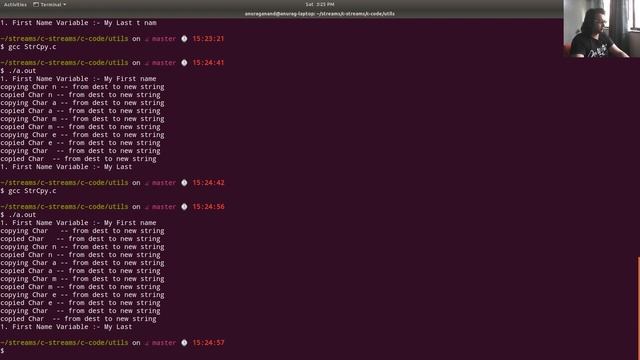Click the git branch icon on the 15:24:56 prompt

click(147, 207)
